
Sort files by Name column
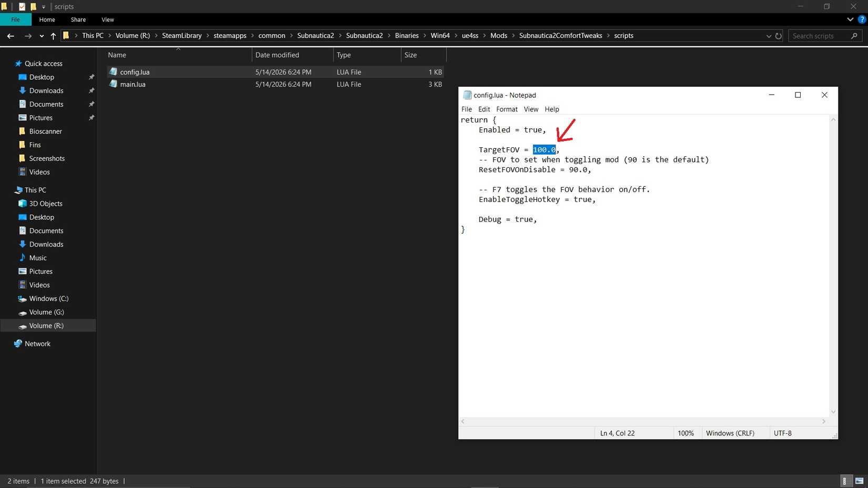(179, 55)
